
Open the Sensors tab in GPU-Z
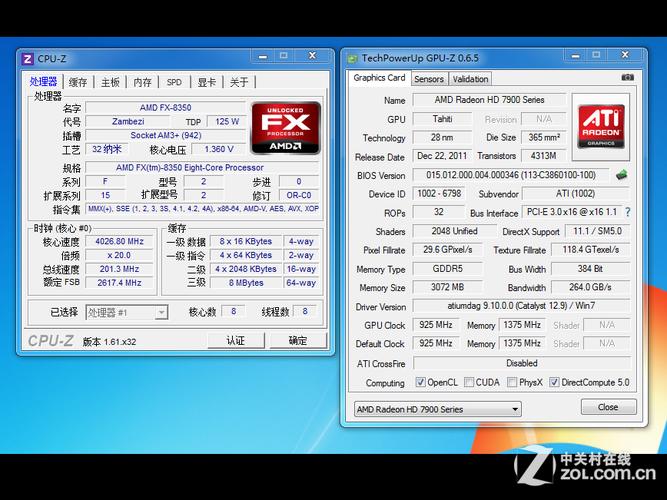[x=429, y=79]
